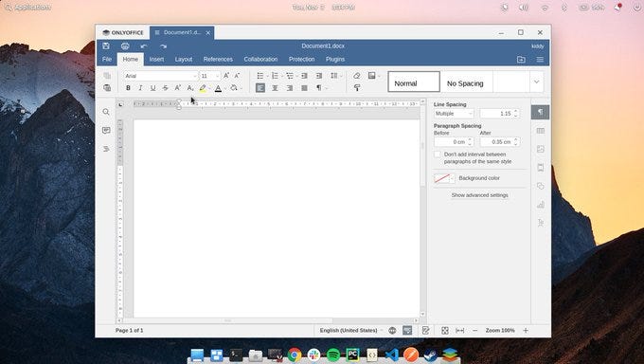The image size is (644, 364).
Task: Print the document with the printer icon
Action: pos(125,46)
